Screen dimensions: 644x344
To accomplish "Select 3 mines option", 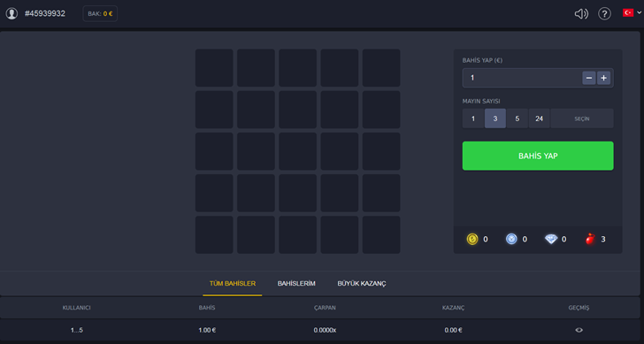I will click(495, 118).
